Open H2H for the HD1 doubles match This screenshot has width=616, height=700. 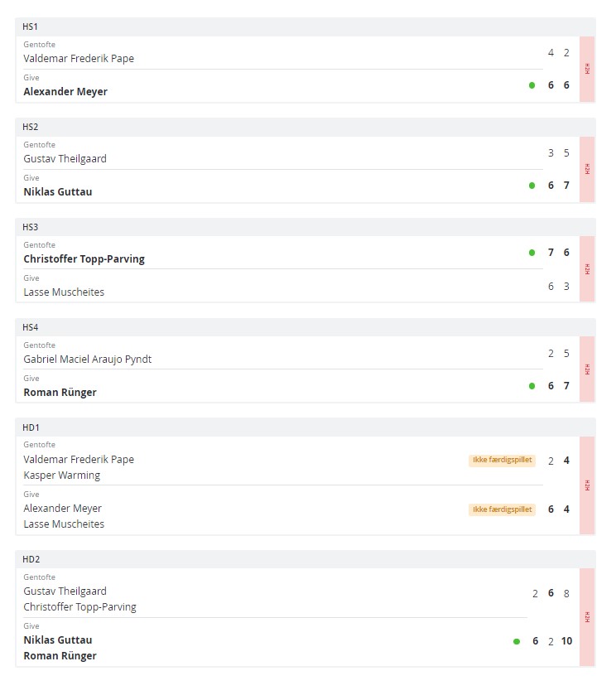tap(587, 485)
